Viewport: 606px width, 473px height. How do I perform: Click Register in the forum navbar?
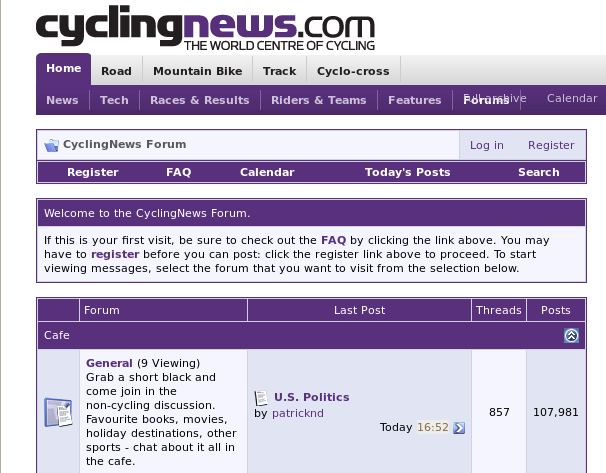click(93, 172)
